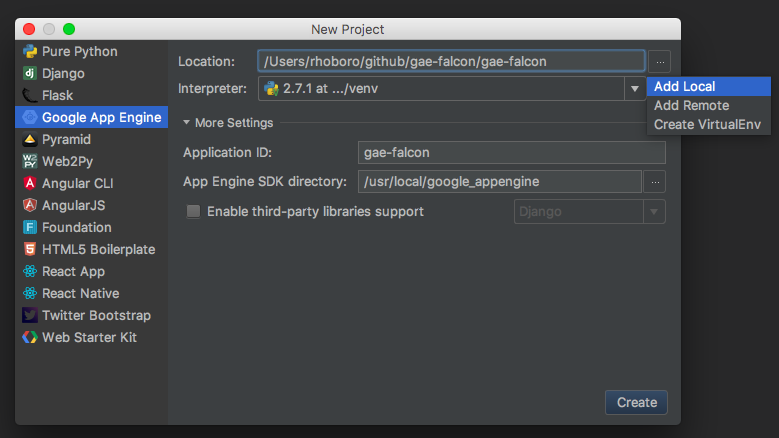Pick Pyramid project type
Image resolution: width=779 pixels, height=438 pixels.
91,140
